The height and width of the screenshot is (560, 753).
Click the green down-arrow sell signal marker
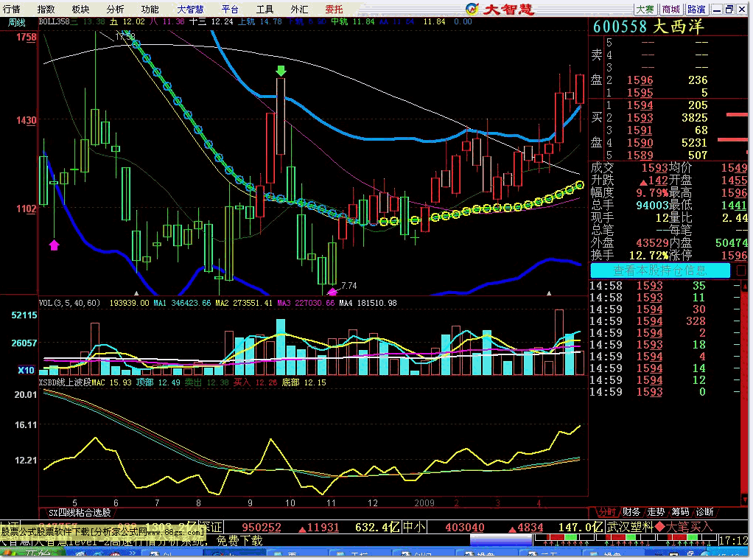point(281,71)
